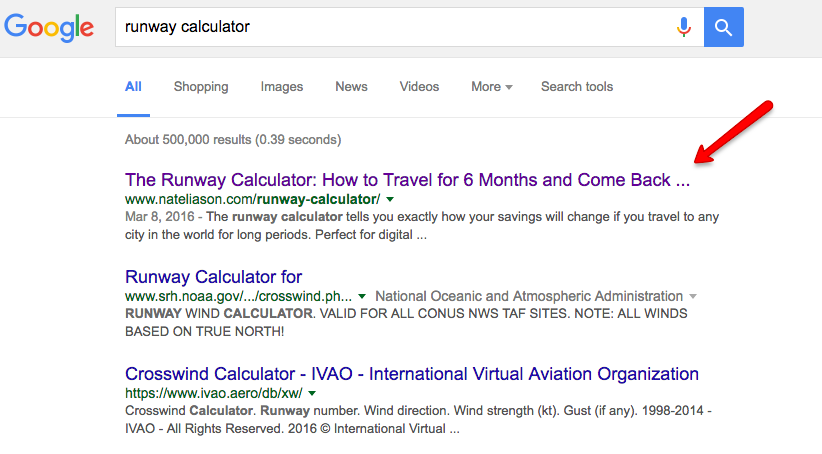This screenshot has height=454, width=822.
Task: Open Search tools options
Action: pos(577,87)
